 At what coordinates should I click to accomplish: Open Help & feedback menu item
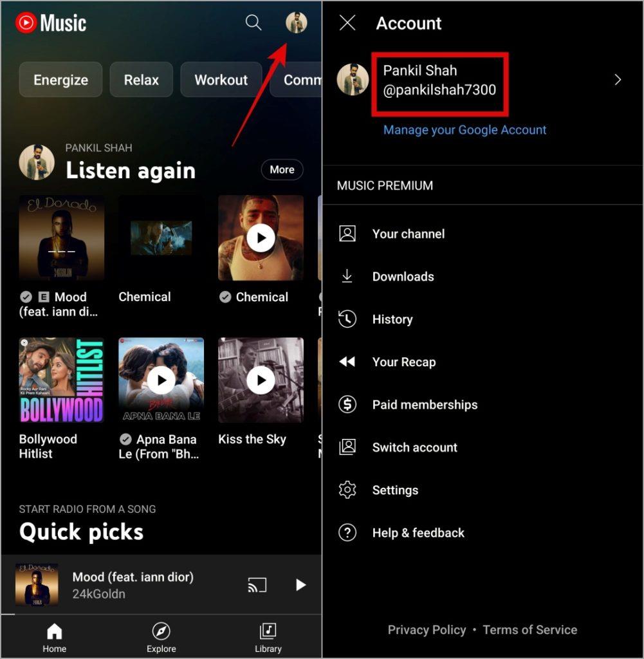(483, 532)
